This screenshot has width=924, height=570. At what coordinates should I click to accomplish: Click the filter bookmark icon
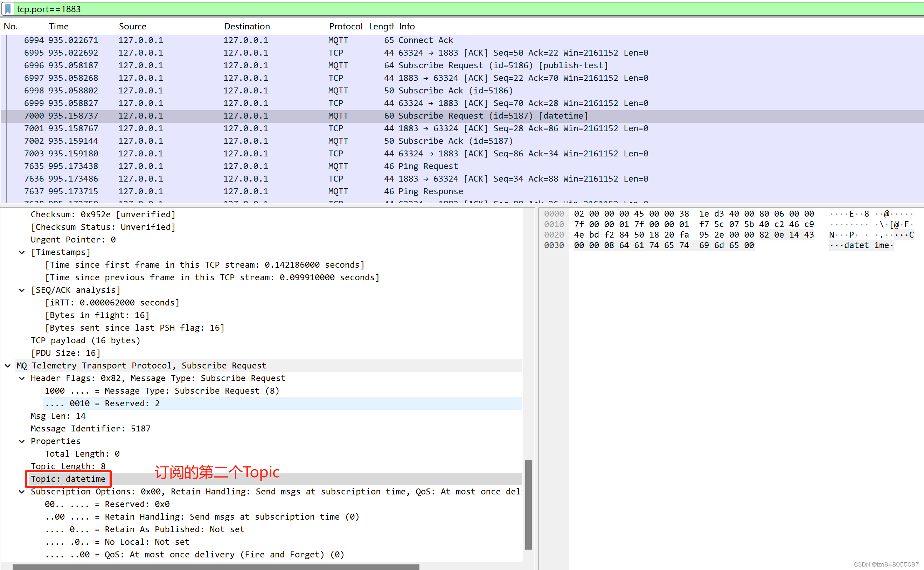click(x=8, y=9)
